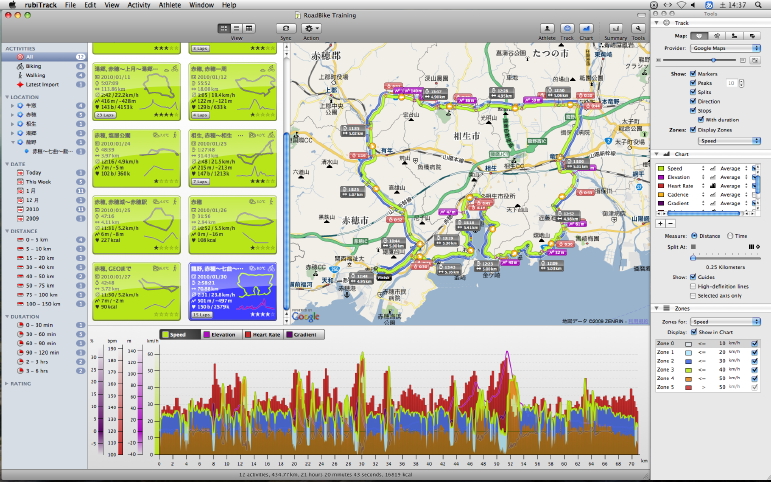The image size is (771, 482).
Task: Filter activities by Today
Action: click(x=44, y=173)
